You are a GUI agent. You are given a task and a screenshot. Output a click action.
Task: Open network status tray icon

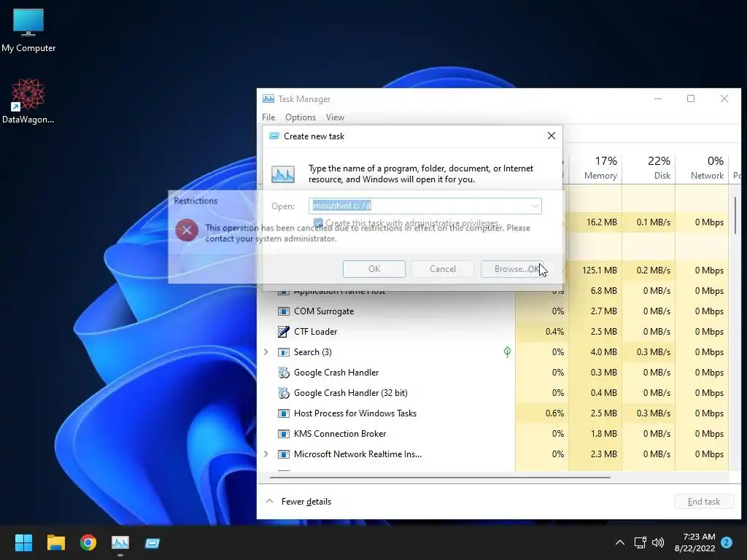click(640, 542)
